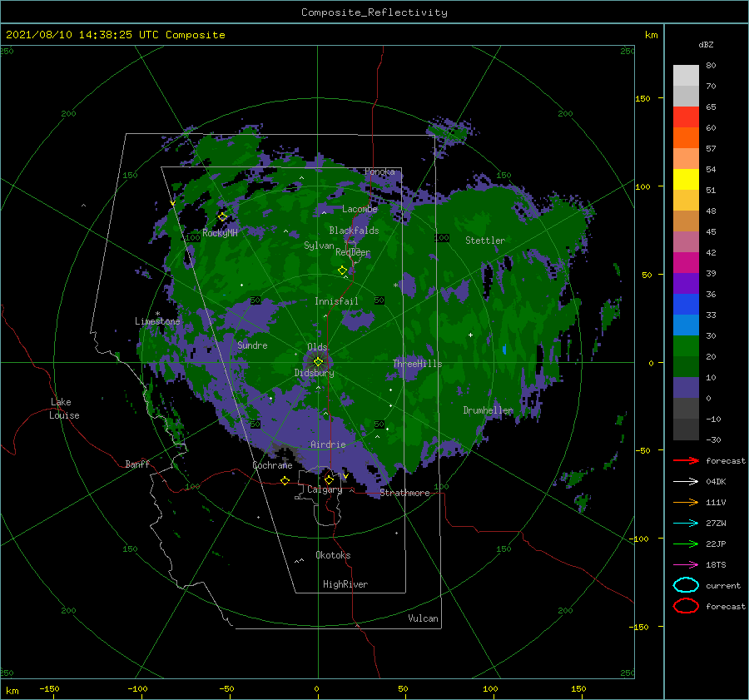Click the Sundre town label

click(253, 345)
